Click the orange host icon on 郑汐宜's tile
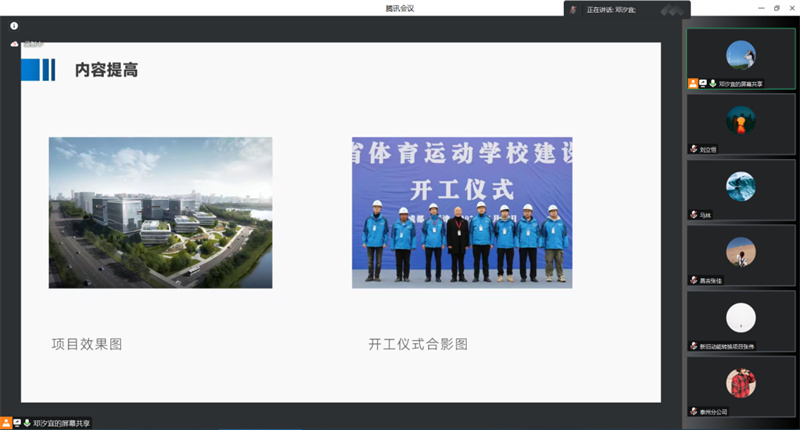The width and height of the screenshot is (800, 430). [x=692, y=84]
